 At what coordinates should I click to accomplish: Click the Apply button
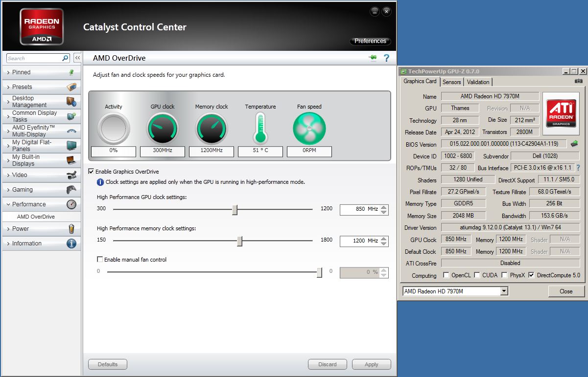tap(372, 364)
